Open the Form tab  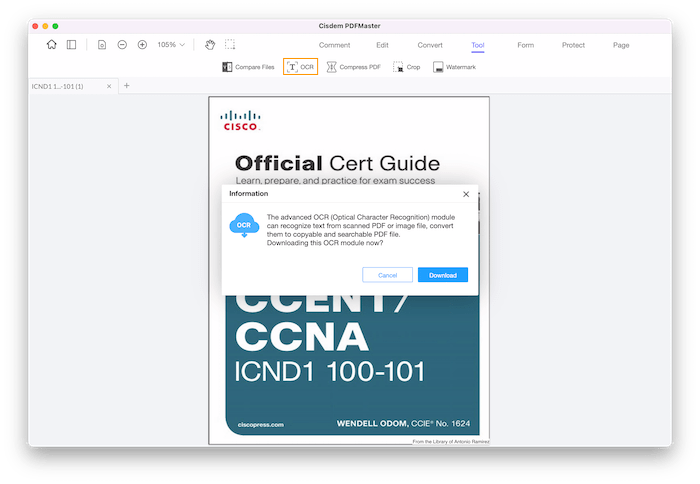click(x=525, y=45)
